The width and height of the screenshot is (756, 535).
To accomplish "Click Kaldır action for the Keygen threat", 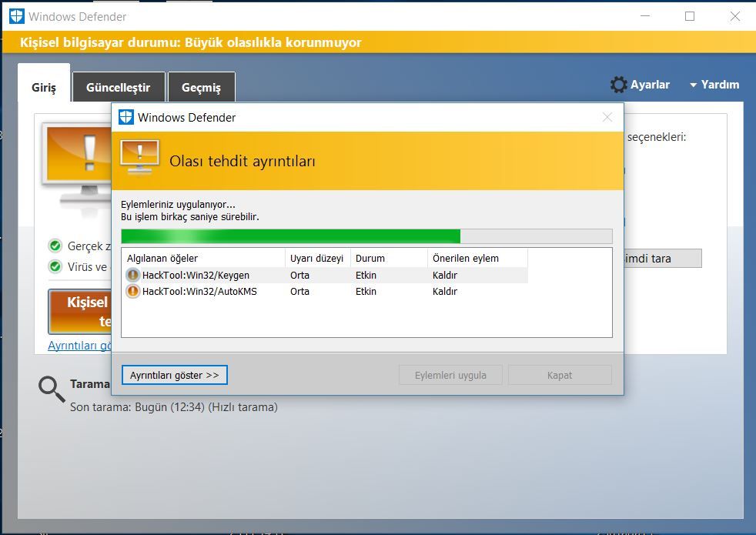I will coord(444,276).
